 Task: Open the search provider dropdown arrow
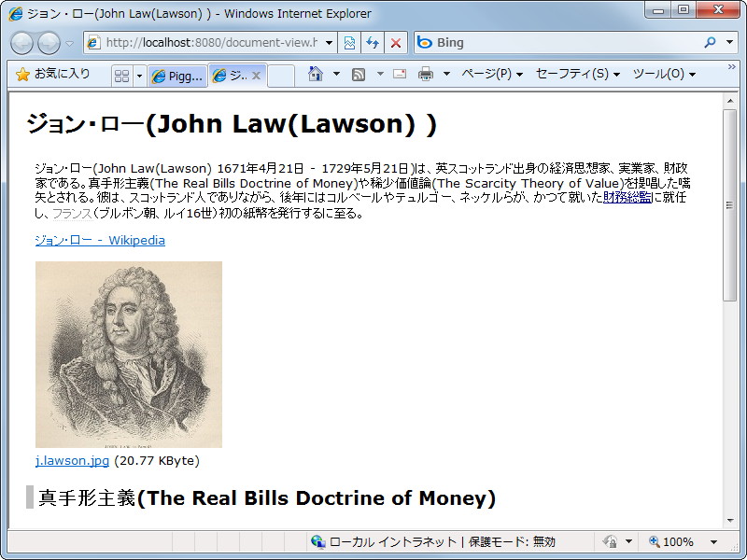(729, 42)
